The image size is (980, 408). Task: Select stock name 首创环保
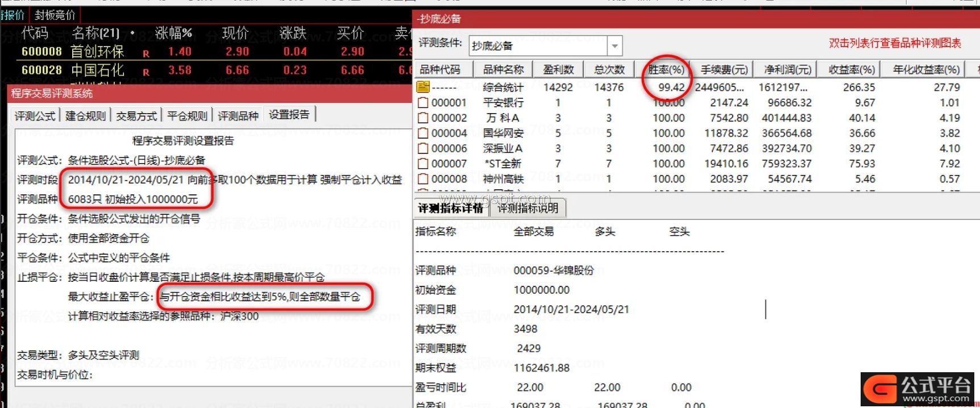pyautogui.click(x=97, y=52)
